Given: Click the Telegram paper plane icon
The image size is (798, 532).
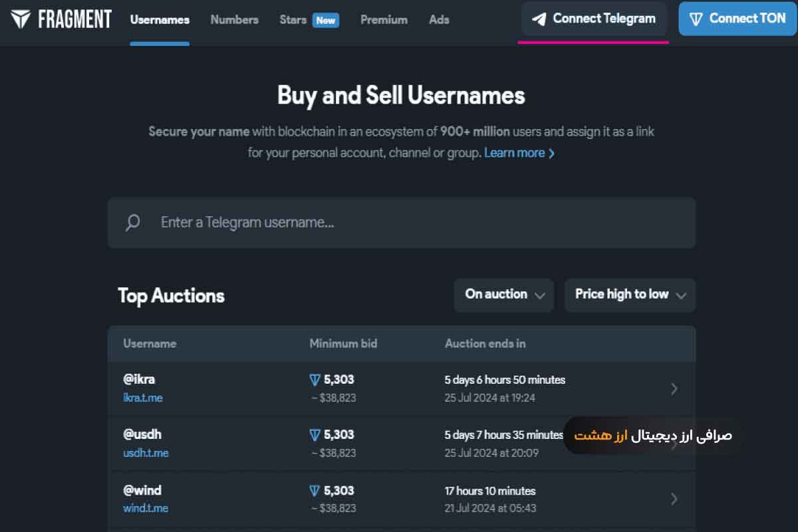Looking at the screenshot, I should click(x=539, y=19).
